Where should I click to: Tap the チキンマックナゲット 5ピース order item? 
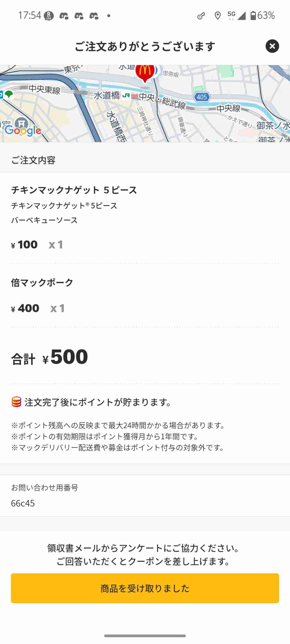(74, 190)
